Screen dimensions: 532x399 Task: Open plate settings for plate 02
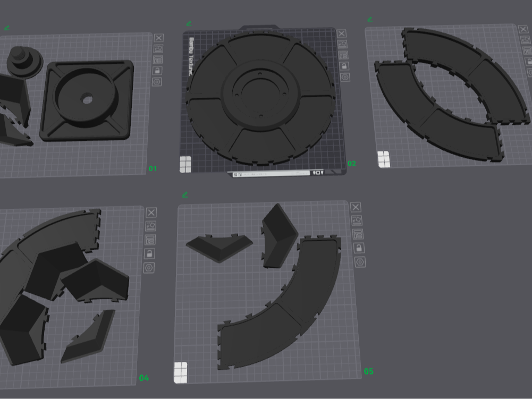pyautogui.click(x=345, y=77)
